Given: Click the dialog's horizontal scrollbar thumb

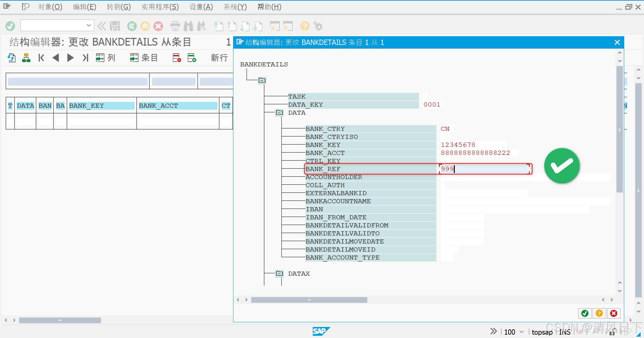Looking at the screenshot, I should pyautogui.click(x=309, y=300).
